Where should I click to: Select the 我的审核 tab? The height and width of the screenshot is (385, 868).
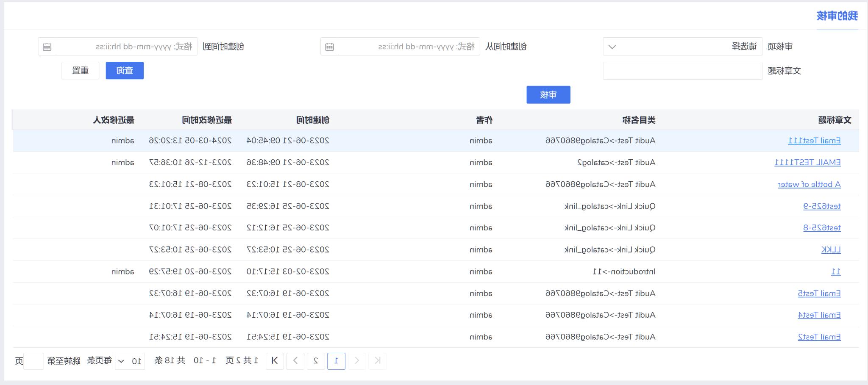pyautogui.click(x=837, y=16)
